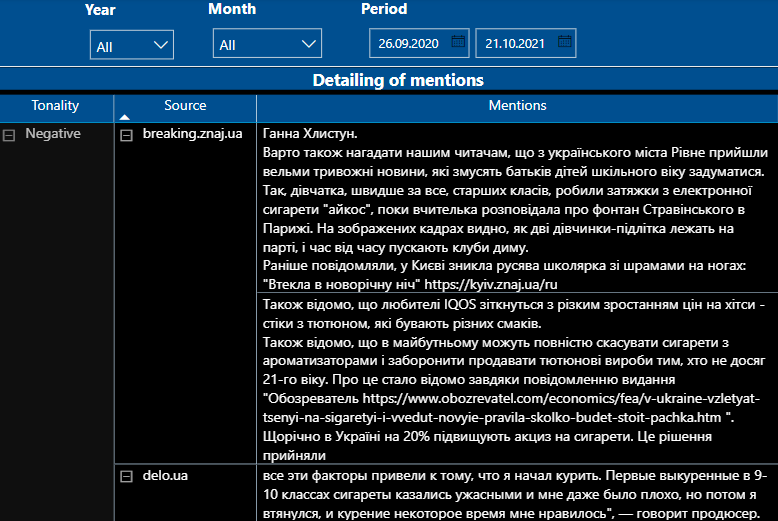
Task: Sort by the Tonality column header
Action: click(x=55, y=106)
